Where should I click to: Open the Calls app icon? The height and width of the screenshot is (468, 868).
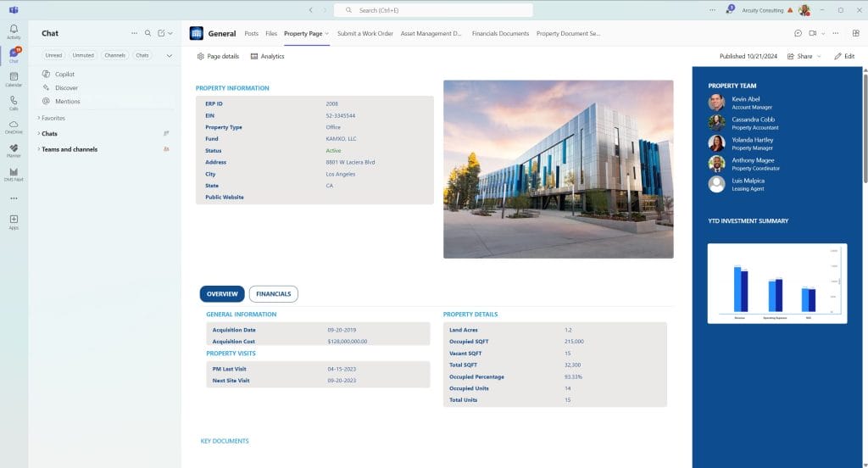coord(14,102)
